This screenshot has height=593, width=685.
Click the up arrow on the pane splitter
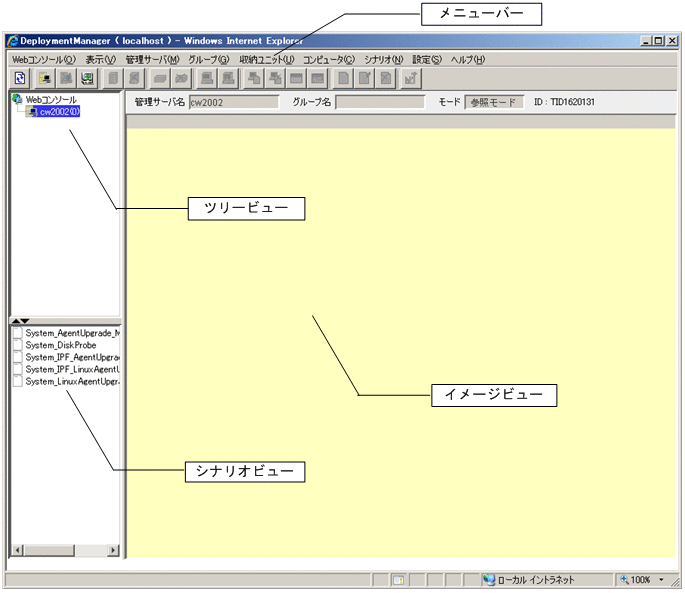tap(17, 321)
